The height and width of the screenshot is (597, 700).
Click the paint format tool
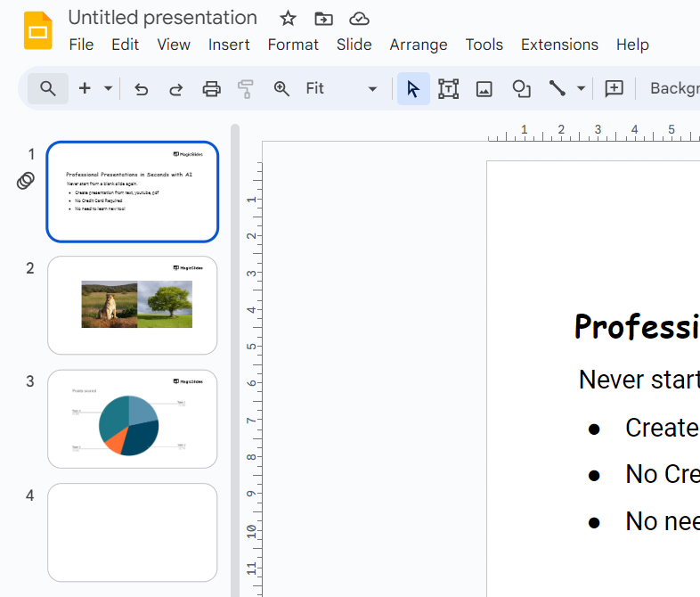pyautogui.click(x=246, y=89)
